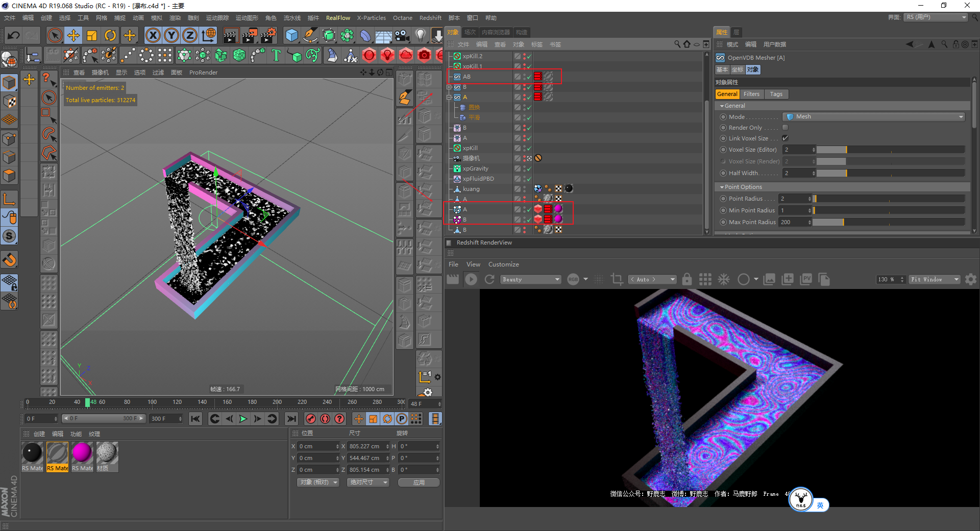Select the Move tool in top toolbar

click(73, 35)
